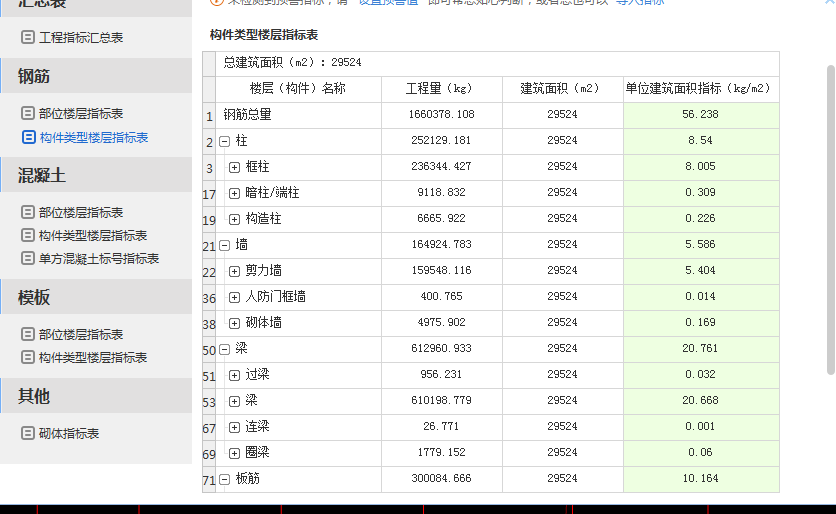
Task: Expand the 框柱 row
Action: coord(234,167)
